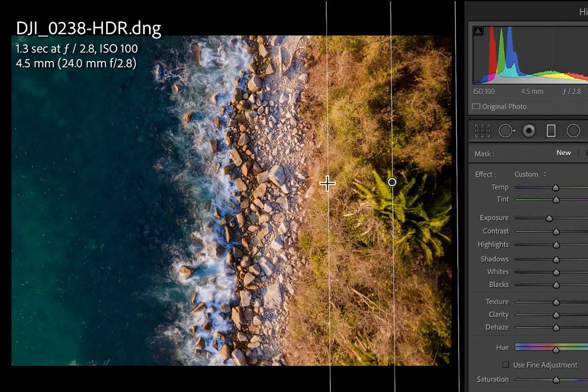Click the '4.5 mm (24.0 mm f/2.8)' overlay
The height and width of the screenshot is (392, 588).
click(76, 63)
